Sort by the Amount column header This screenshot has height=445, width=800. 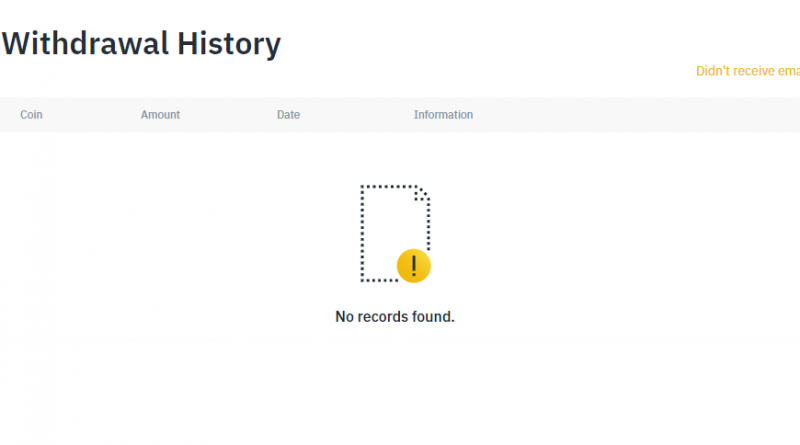point(160,115)
